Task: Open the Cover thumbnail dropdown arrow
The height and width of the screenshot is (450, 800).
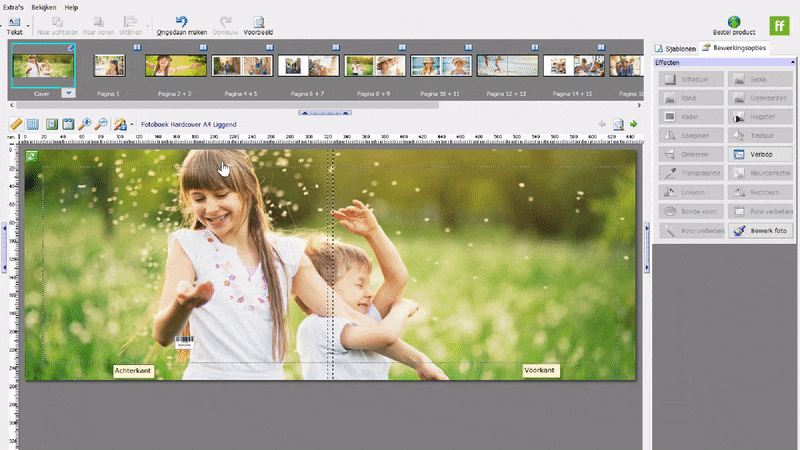Action: (x=67, y=92)
